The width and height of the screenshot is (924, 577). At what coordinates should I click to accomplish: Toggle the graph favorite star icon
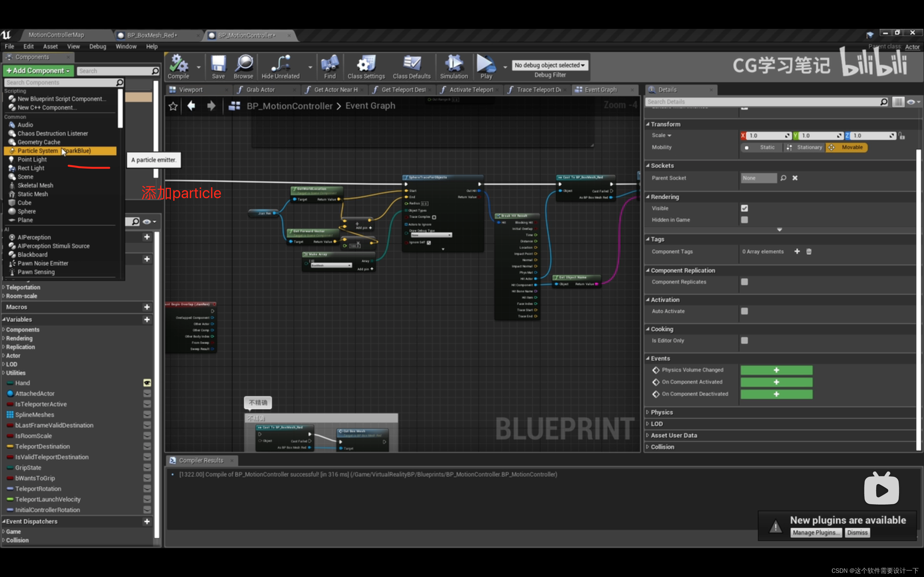173,106
